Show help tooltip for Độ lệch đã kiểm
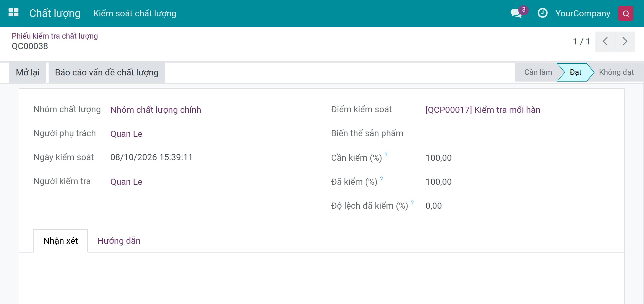This screenshot has width=644, height=304. coord(412,203)
